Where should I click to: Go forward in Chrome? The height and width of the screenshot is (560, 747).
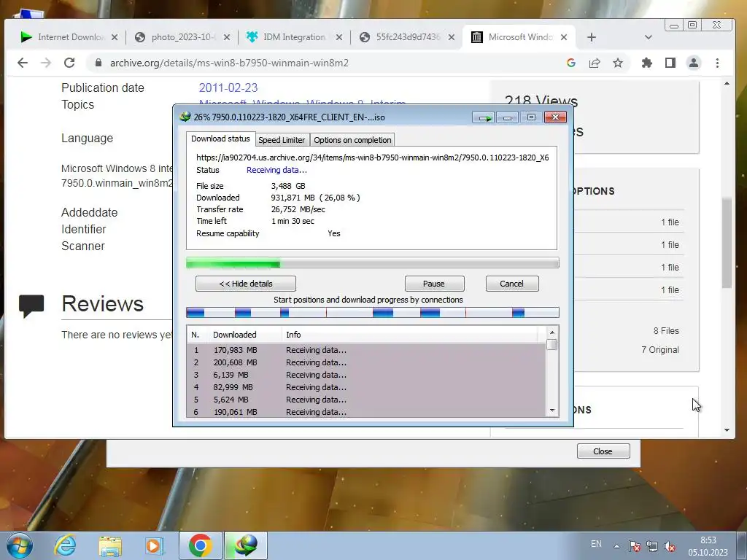[x=46, y=63]
